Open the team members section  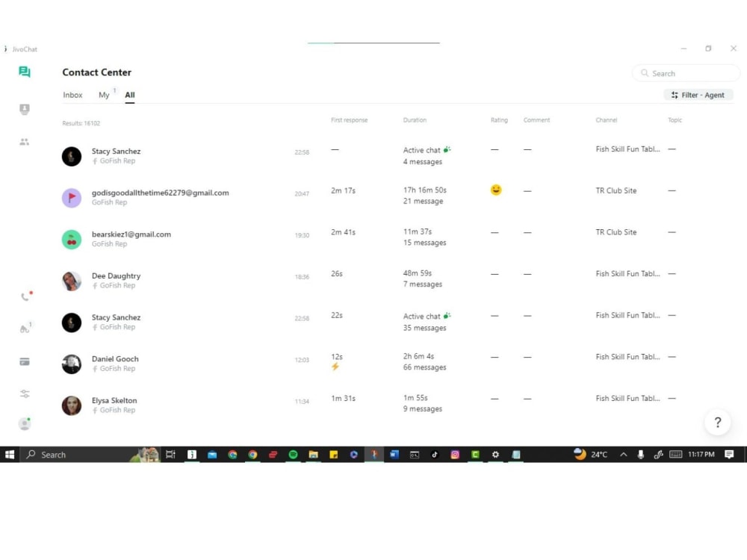25,142
